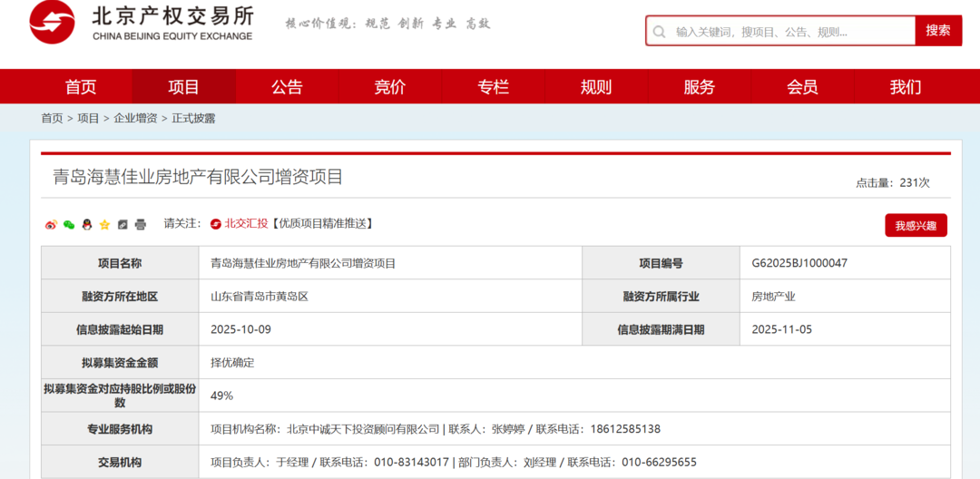This screenshot has width=980, height=479.
Task: Go to 竞价 section
Action: point(390,87)
